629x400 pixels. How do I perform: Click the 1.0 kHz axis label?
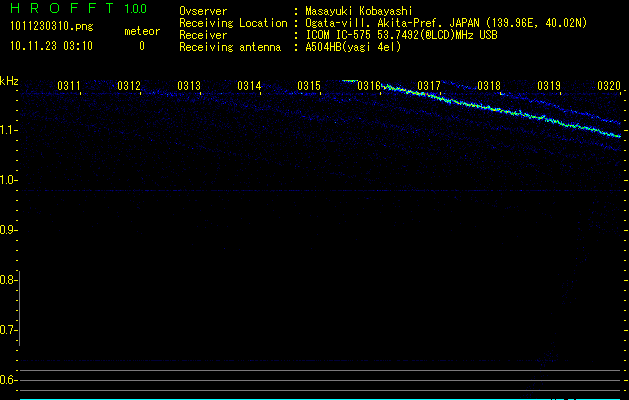point(8,180)
